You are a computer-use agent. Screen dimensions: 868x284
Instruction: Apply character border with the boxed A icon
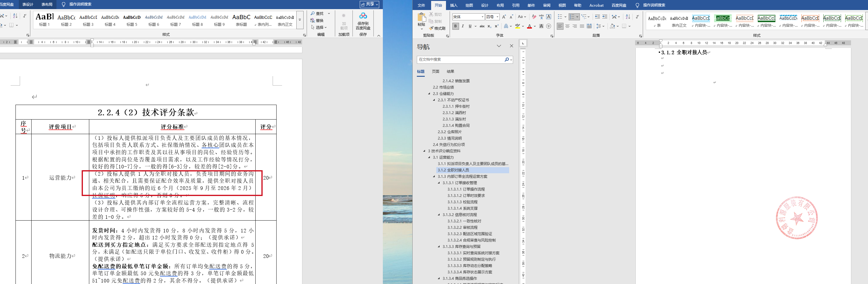pyautogui.click(x=549, y=17)
